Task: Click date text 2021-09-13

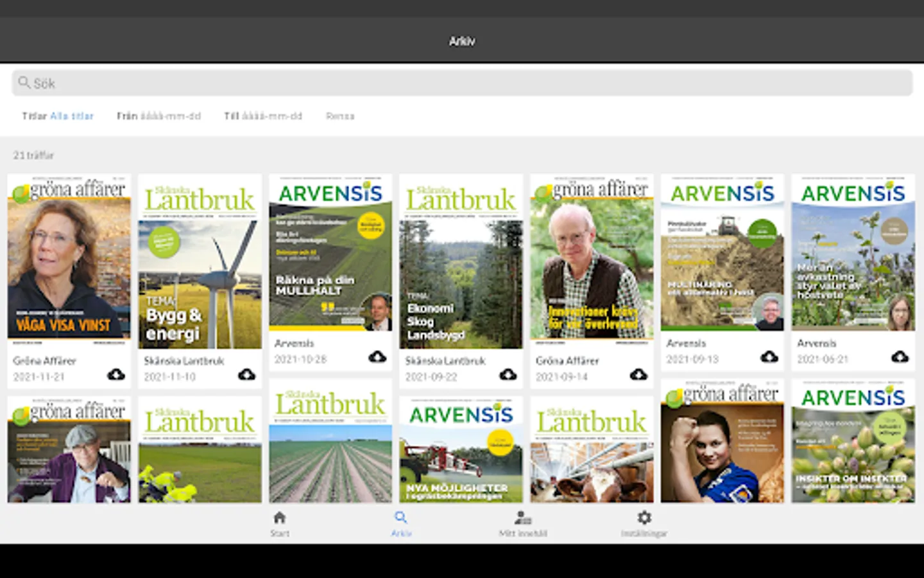Action: [693, 360]
